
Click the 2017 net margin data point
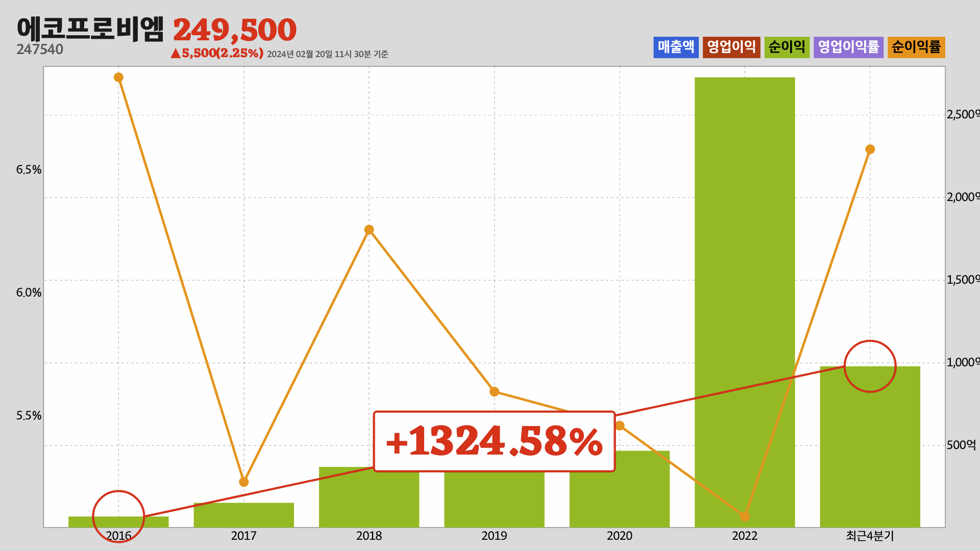(x=244, y=482)
